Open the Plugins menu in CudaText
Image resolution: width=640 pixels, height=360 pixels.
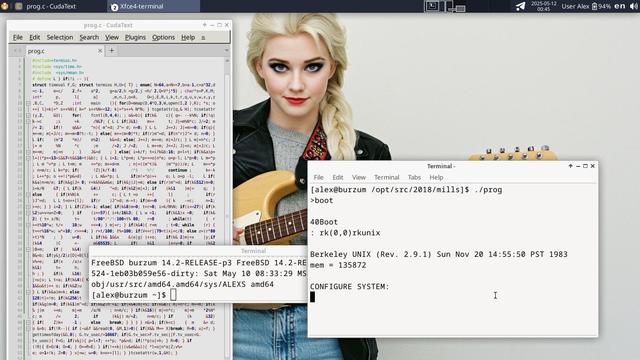click(x=135, y=37)
